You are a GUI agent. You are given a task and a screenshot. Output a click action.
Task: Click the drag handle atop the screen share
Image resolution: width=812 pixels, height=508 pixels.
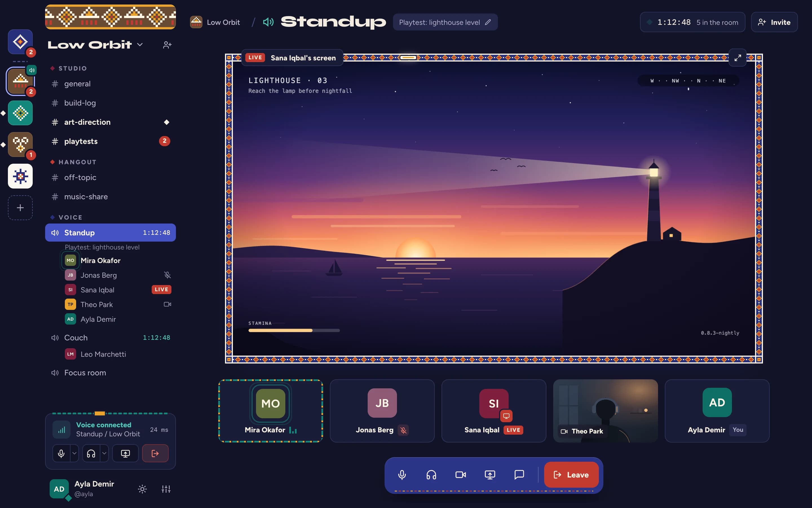pyautogui.click(x=408, y=58)
